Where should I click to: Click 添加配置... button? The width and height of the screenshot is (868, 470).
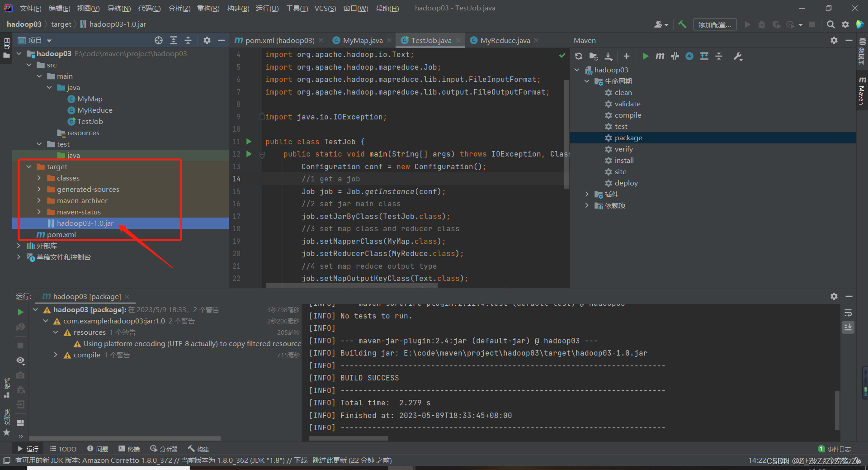click(714, 24)
